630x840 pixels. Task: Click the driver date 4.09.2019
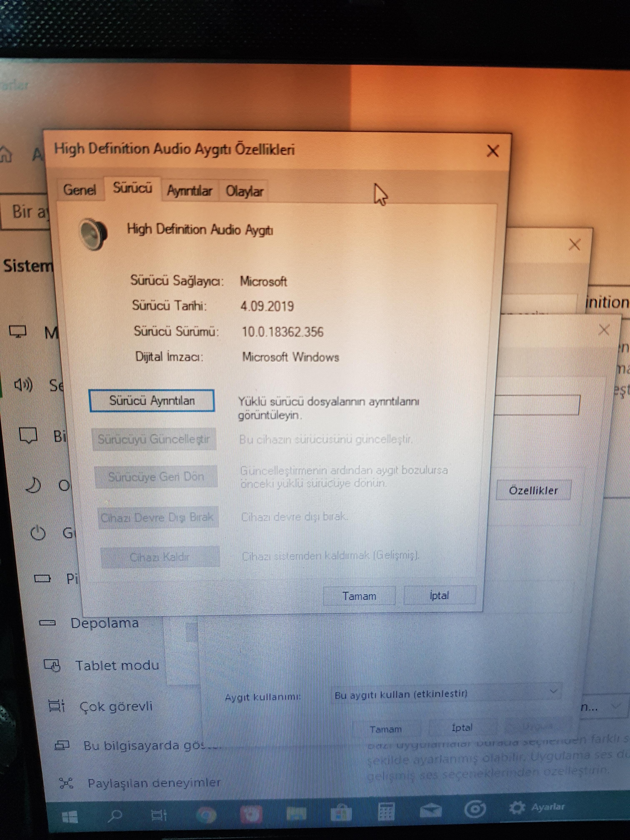[x=267, y=306]
